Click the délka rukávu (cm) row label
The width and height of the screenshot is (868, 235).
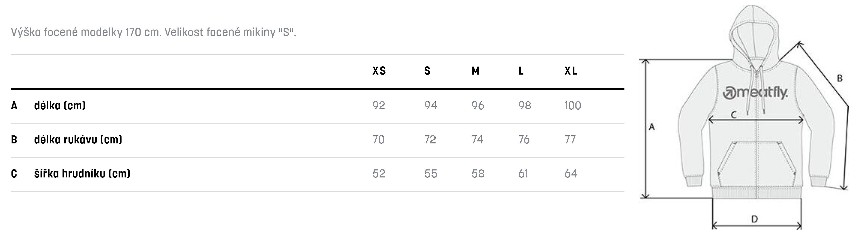click(x=78, y=140)
